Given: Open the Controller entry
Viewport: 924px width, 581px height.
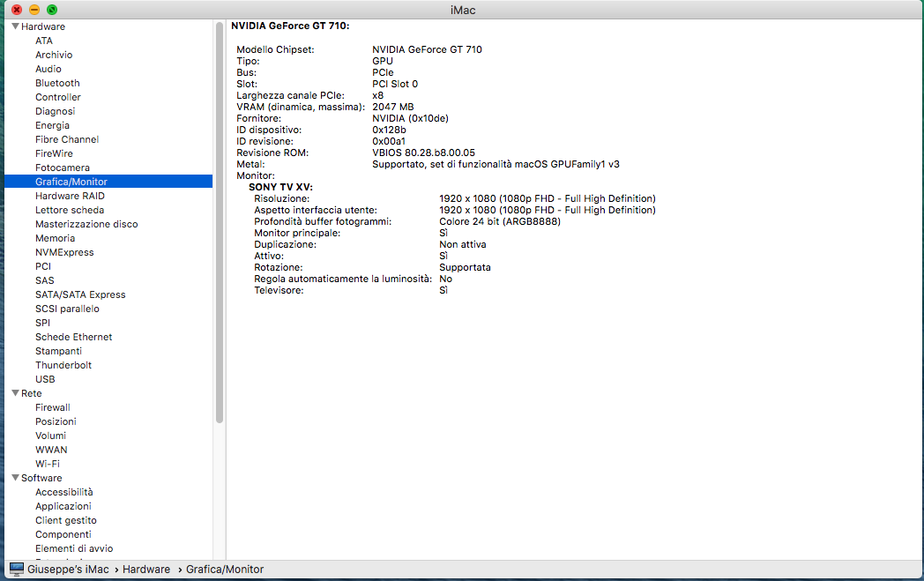Looking at the screenshot, I should [58, 97].
